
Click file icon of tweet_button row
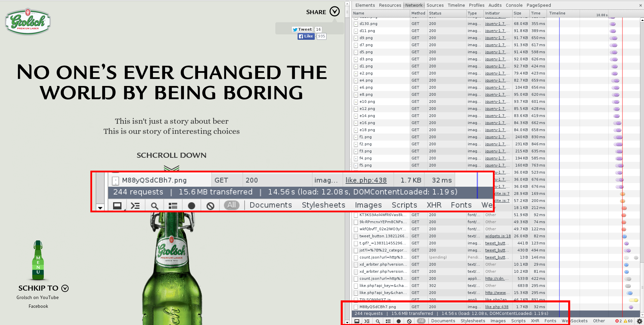pyautogui.click(x=356, y=236)
